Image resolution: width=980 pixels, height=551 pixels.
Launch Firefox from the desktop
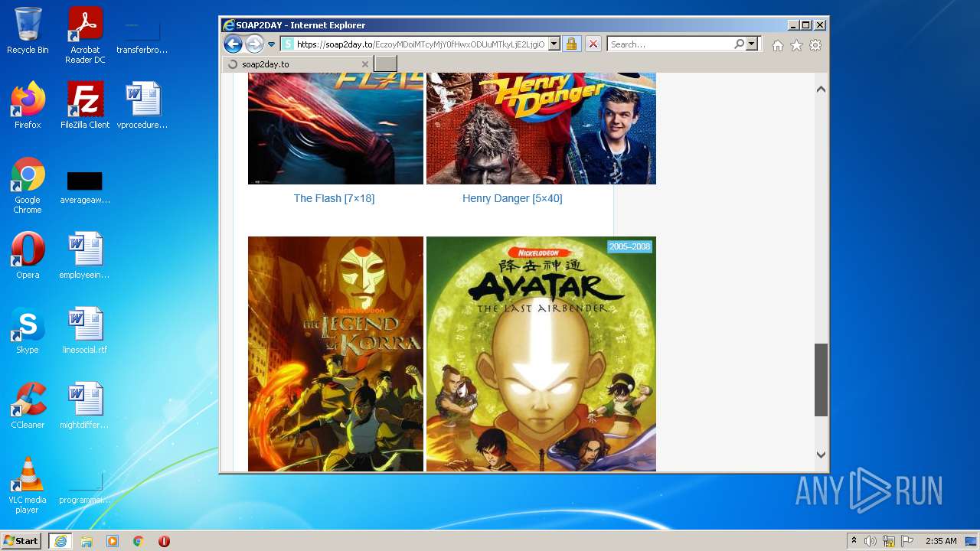(28, 106)
